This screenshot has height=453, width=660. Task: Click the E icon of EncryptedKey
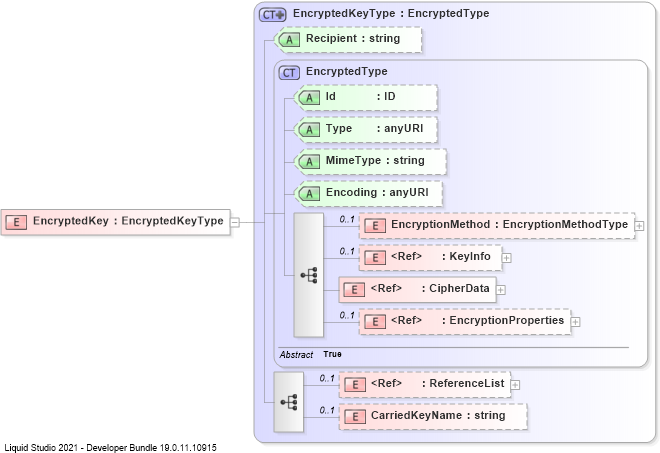[16, 222]
